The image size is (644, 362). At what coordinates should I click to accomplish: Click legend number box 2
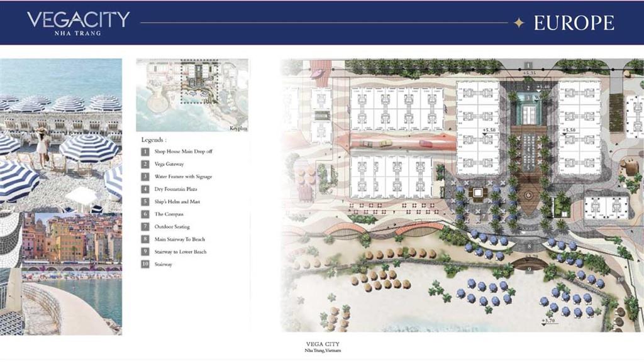(145, 164)
